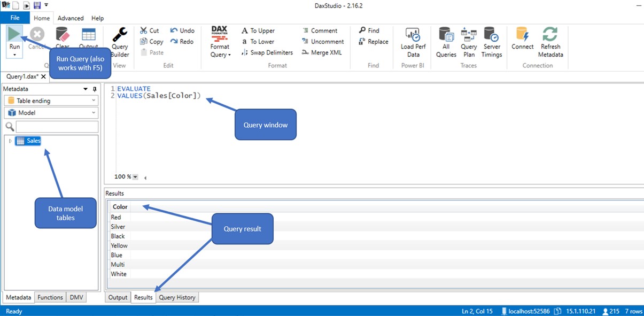Toggle the Server Timings trace
644x316 pixels.
click(x=492, y=42)
